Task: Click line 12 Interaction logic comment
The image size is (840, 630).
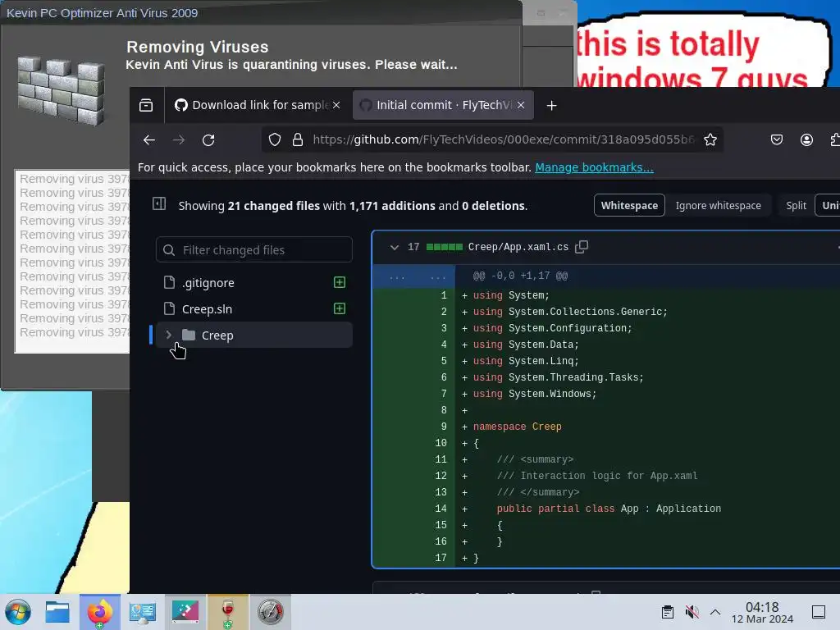Action: coord(597,476)
